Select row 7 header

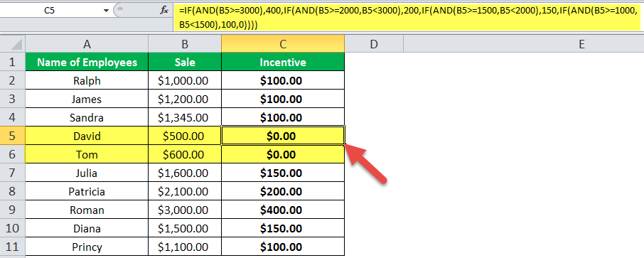point(13,173)
